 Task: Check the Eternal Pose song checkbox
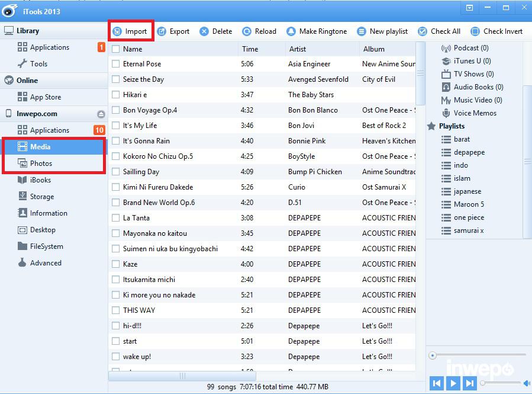pyautogui.click(x=116, y=64)
